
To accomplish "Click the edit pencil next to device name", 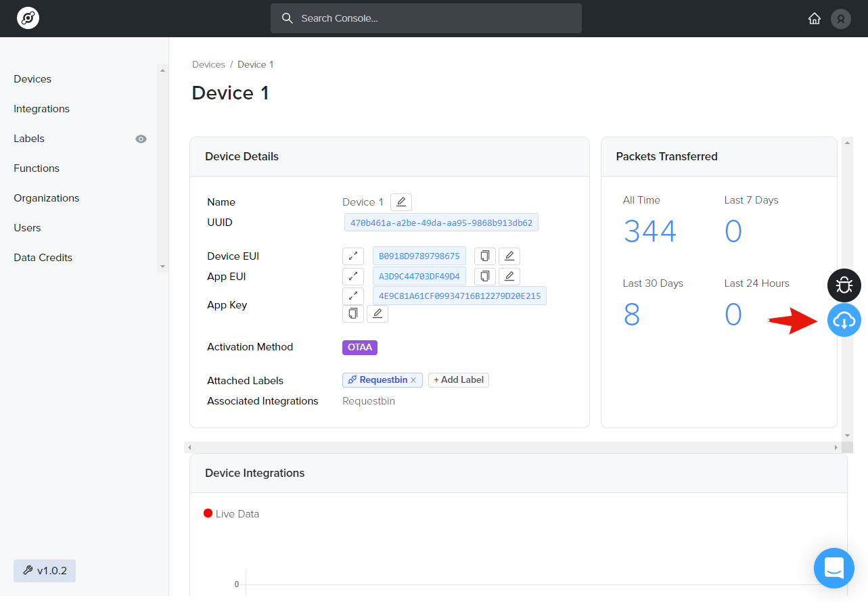I will tap(401, 202).
